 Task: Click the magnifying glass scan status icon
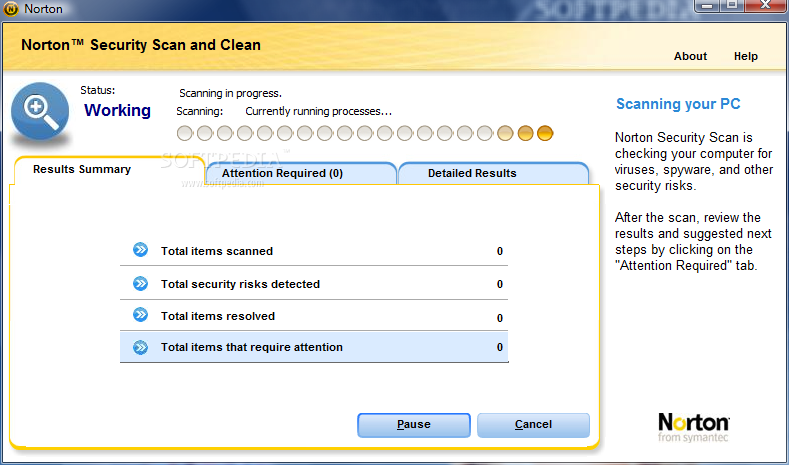(40, 112)
